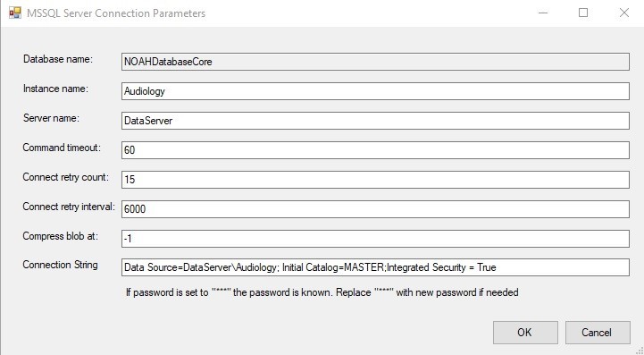Click into the Command timeout field
Image resolution: width=644 pixels, height=355 pixels.
click(375, 150)
